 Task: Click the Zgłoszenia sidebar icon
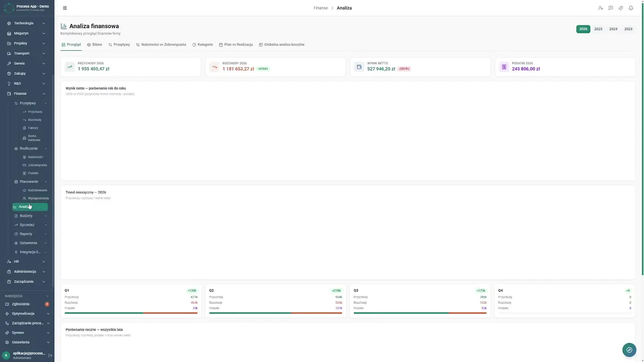[x=7, y=304]
